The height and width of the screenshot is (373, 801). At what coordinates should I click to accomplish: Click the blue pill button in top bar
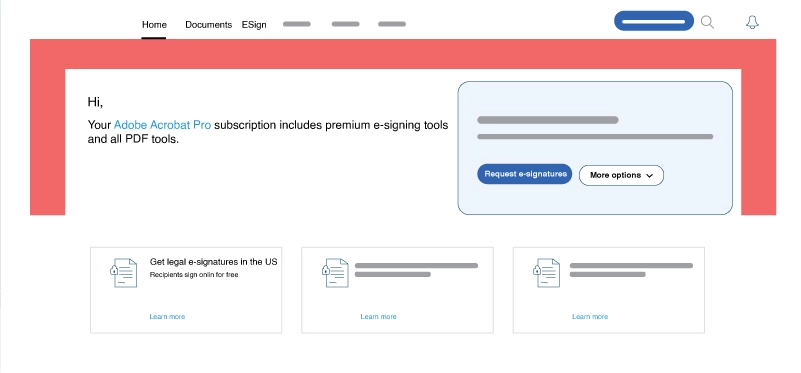tap(654, 21)
